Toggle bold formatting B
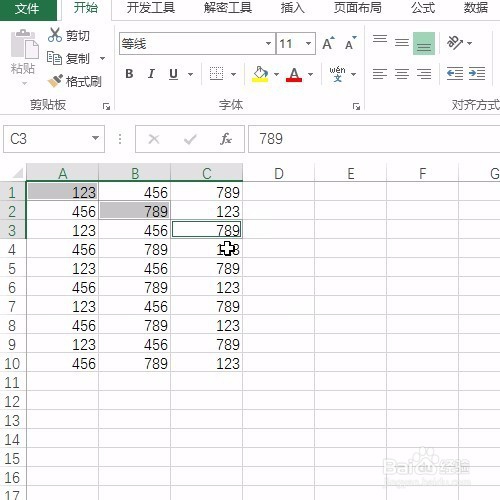The image size is (500, 500). pos(129,74)
